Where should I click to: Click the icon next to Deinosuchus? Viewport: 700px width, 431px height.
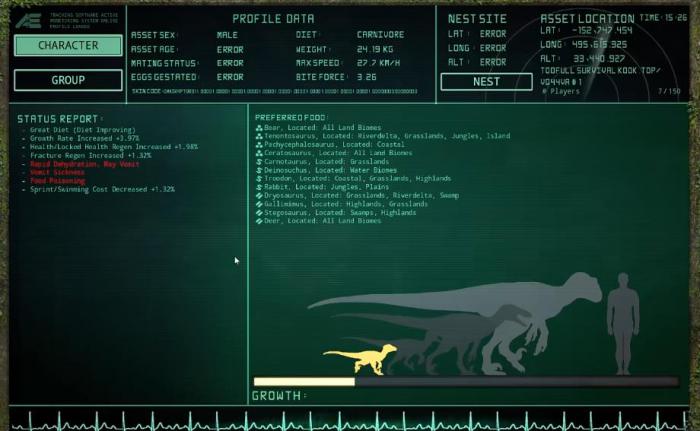tap(259, 170)
